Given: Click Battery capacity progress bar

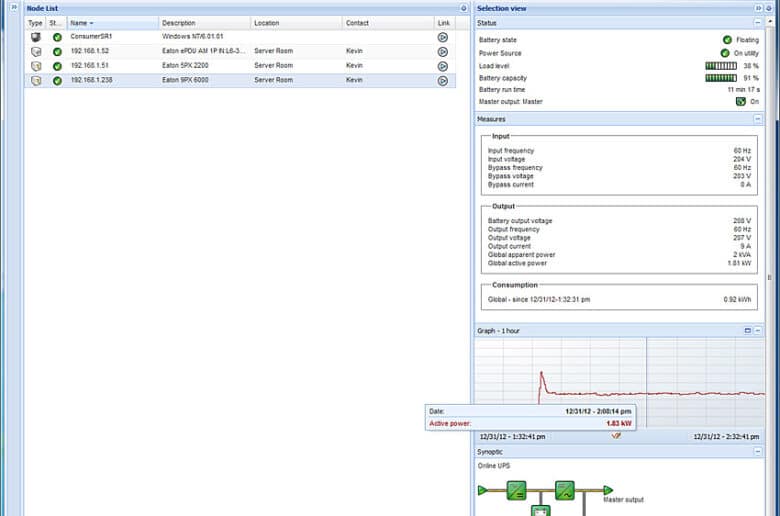Looking at the screenshot, I should (x=721, y=78).
